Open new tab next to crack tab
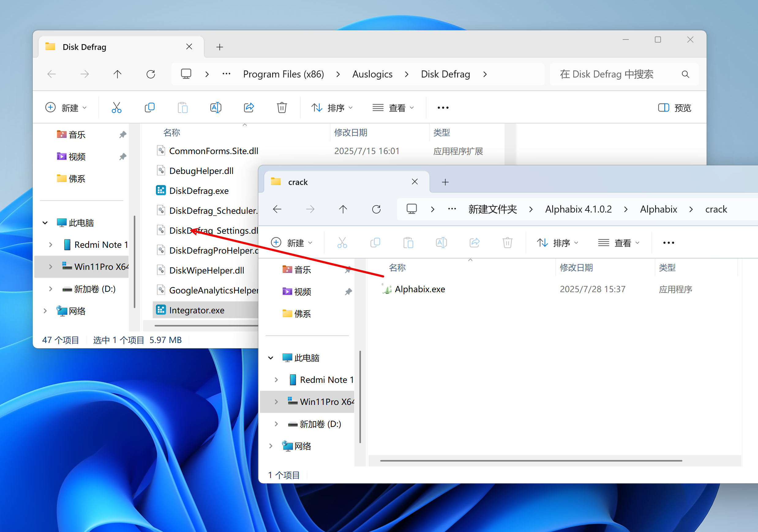The image size is (758, 532). click(445, 182)
